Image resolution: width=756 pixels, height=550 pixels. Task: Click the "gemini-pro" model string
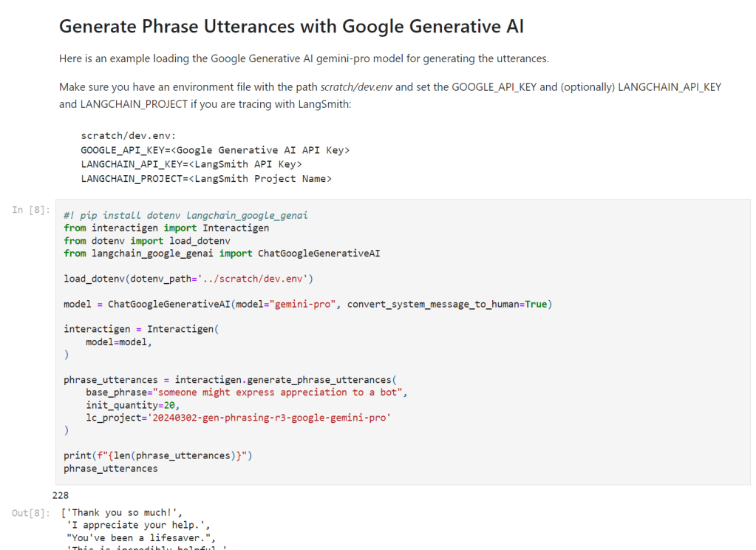tap(301, 304)
